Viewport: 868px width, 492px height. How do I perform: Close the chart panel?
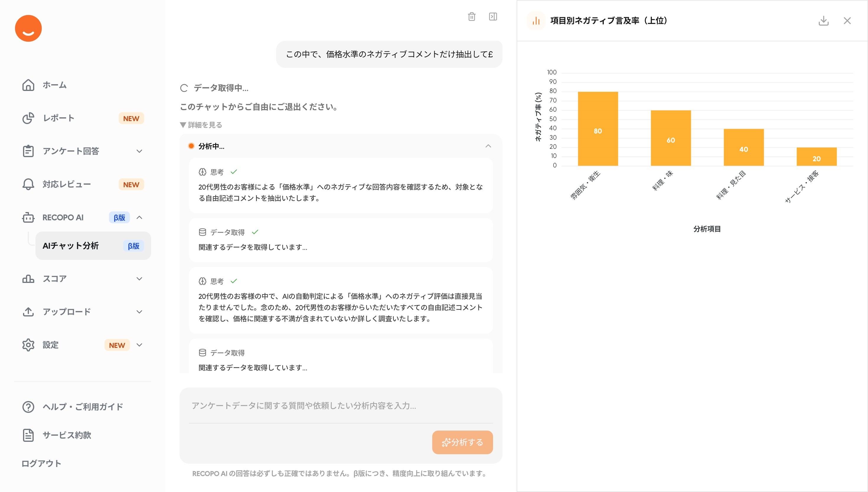pos(847,21)
